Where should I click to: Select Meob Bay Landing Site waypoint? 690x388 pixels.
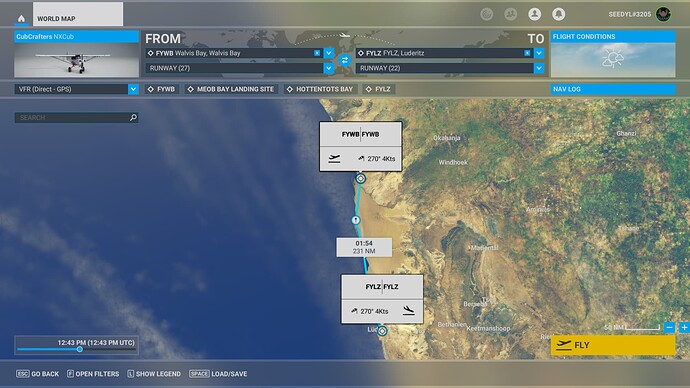(x=231, y=89)
